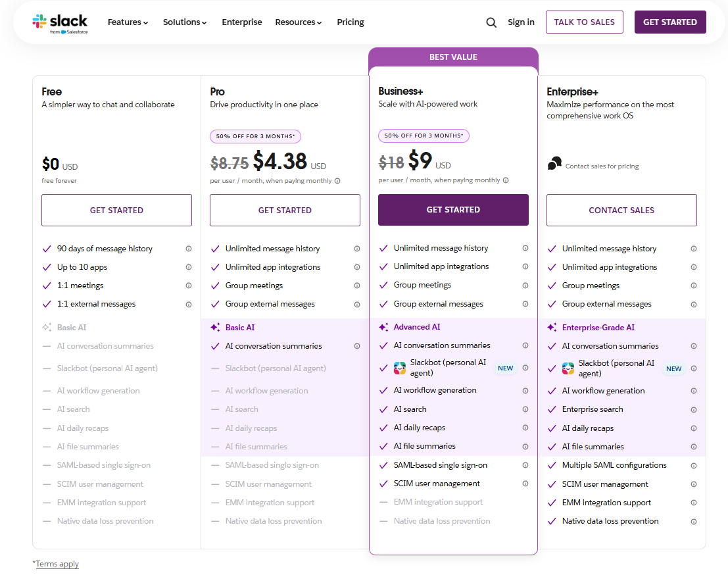The height and width of the screenshot is (577, 728).
Task: Expand the Features dropdown
Action: click(128, 22)
